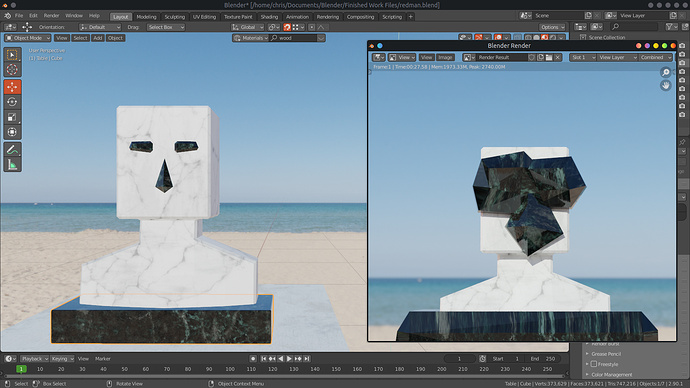This screenshot has width=690, height=388.
Task: Click the auto keying record button
Action: [x=253, y=359]
